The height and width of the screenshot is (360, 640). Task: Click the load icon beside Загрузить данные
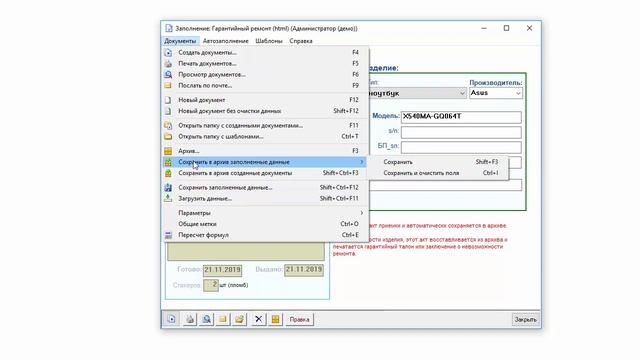168,198
